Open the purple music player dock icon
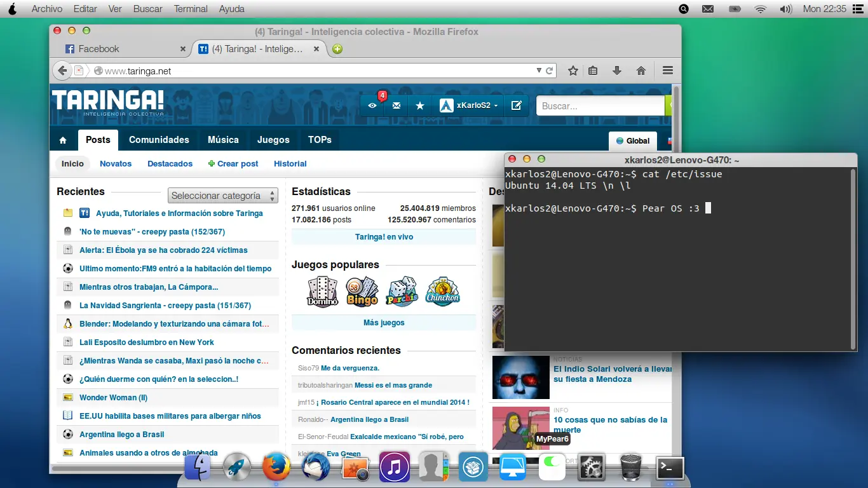 pyautogui.click(x=395, y=468)
